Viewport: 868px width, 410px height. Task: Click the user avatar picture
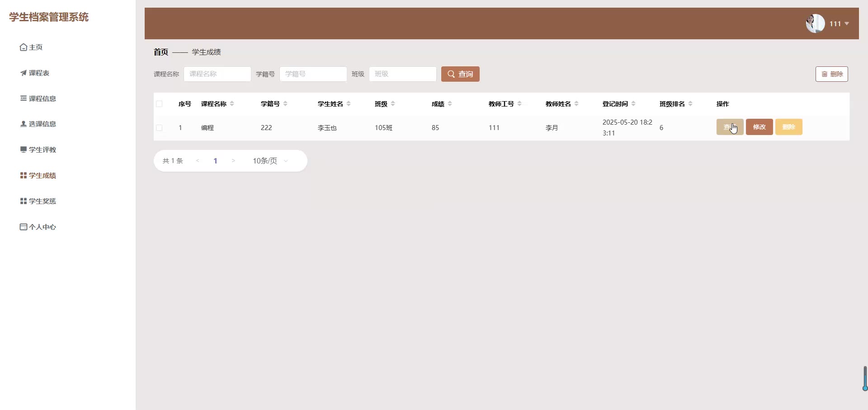click(x=816, y=23)
